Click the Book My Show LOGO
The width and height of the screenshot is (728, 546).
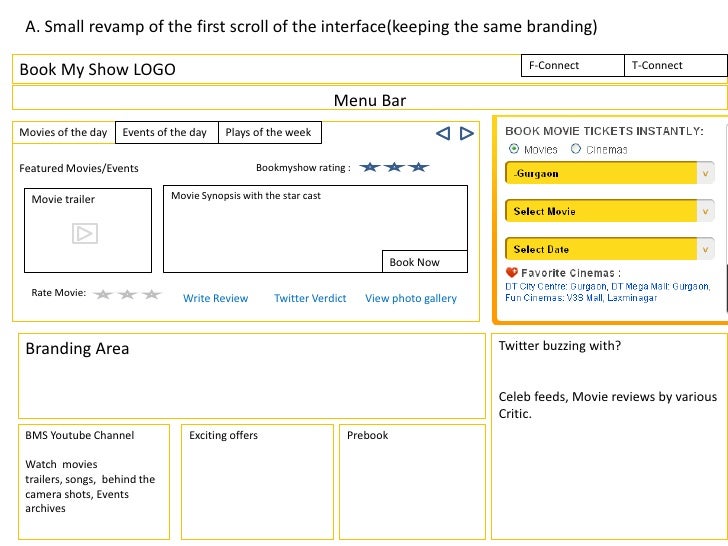click(x=98, y=70)
